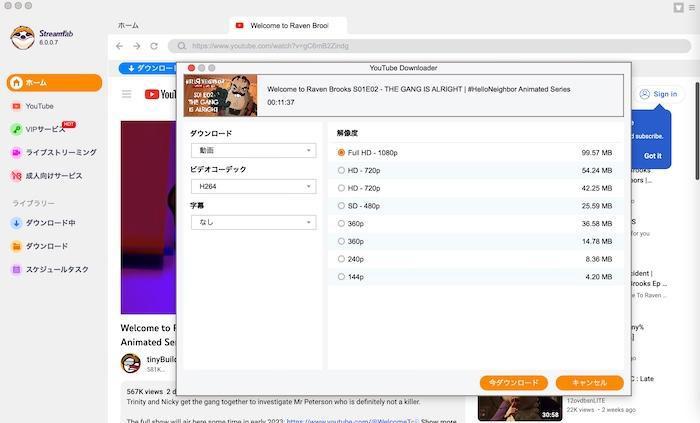Reload the current page
700x423 pixels.
point(154,46)
